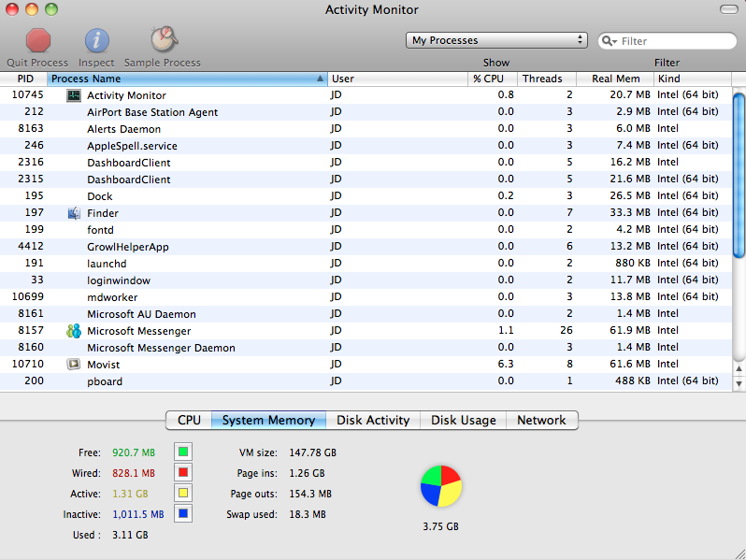Click the Used value 3.11 GB
Screen dimensions: 746x560
[130, 536]
